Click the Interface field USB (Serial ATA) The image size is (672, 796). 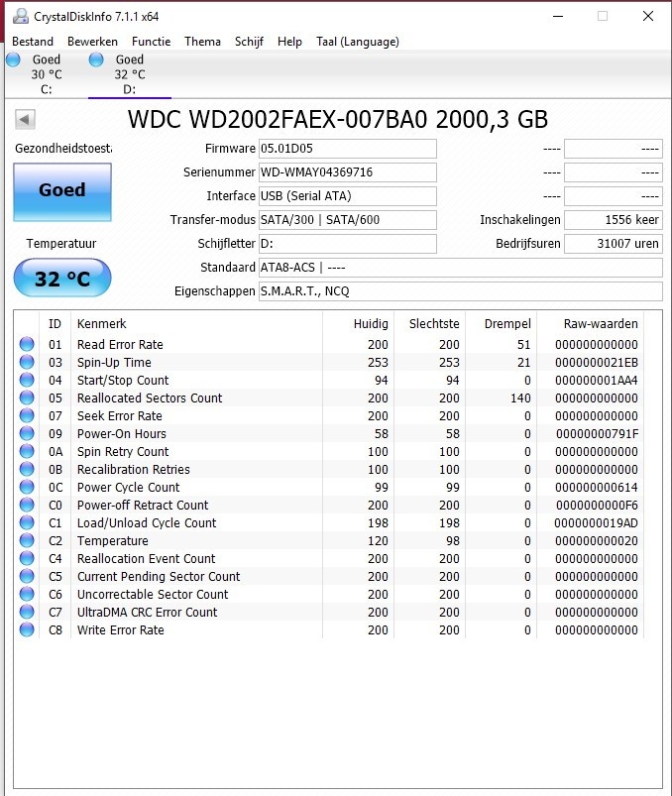348,196
